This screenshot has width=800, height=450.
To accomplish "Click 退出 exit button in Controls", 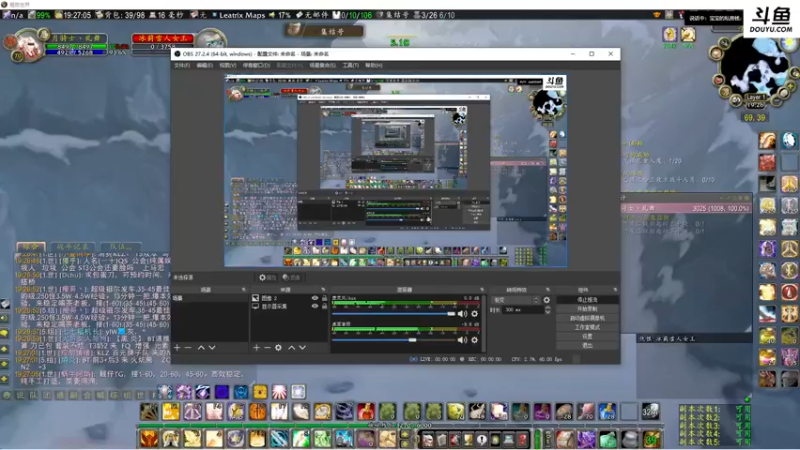I will click(587, 345).
